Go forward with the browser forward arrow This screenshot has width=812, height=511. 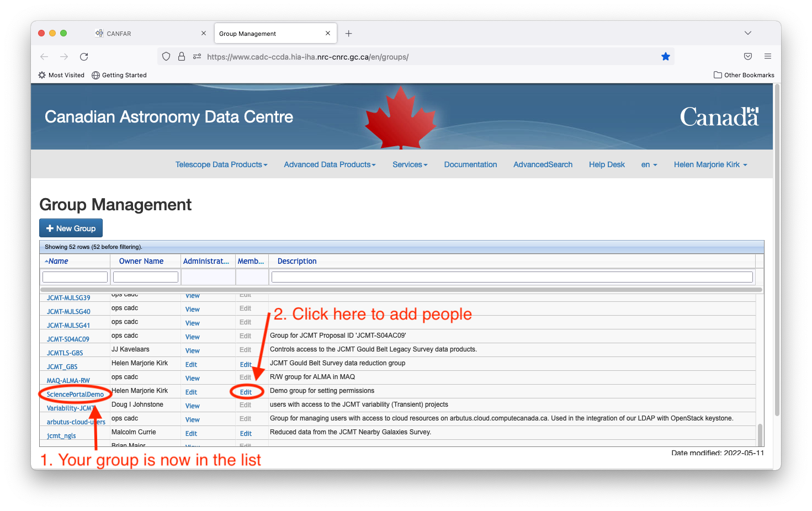click(x=64, y=57)
